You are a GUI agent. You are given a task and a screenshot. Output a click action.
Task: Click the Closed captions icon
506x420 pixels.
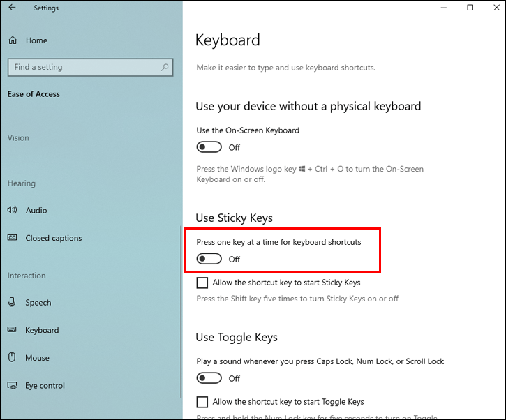coord(13,238)
